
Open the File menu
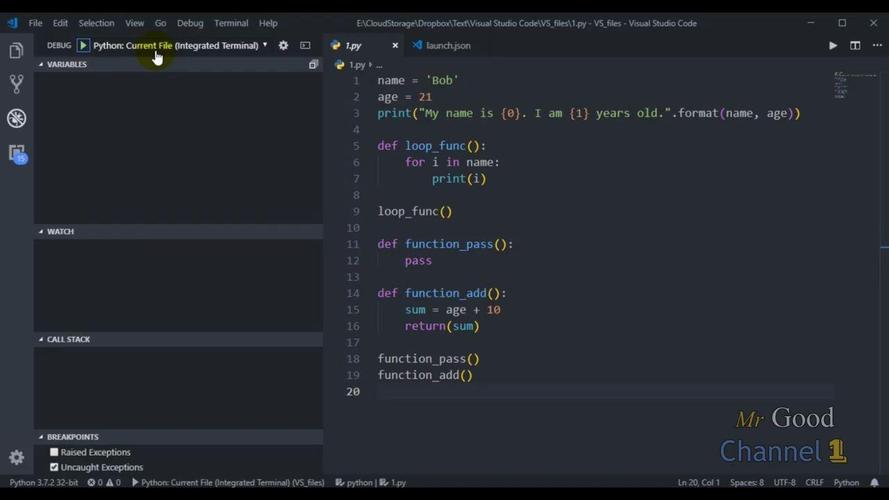click(x=35, y=23)
